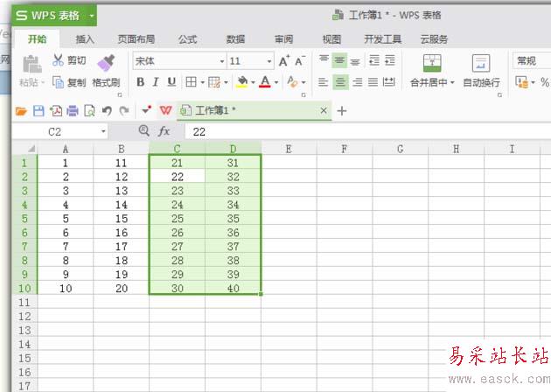Export to PDF icon
The width and height of the screenshot is (551, 392).
coord(56,111)
